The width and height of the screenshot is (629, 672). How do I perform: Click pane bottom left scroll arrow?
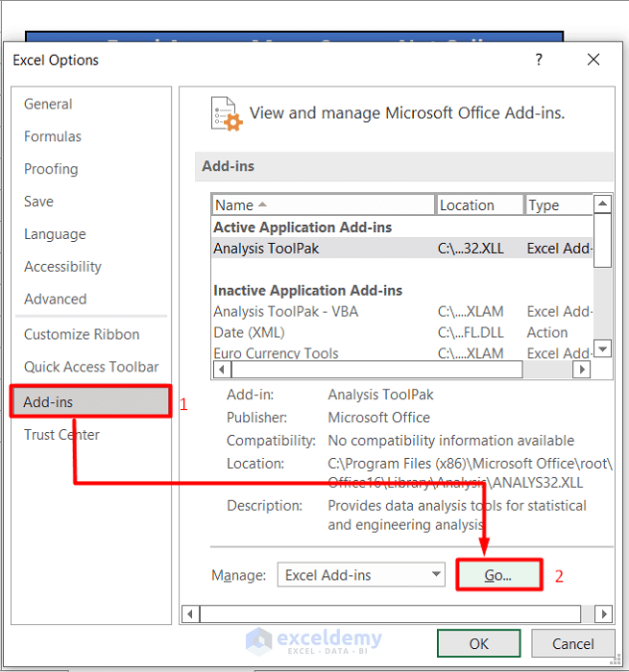(190, 614)
